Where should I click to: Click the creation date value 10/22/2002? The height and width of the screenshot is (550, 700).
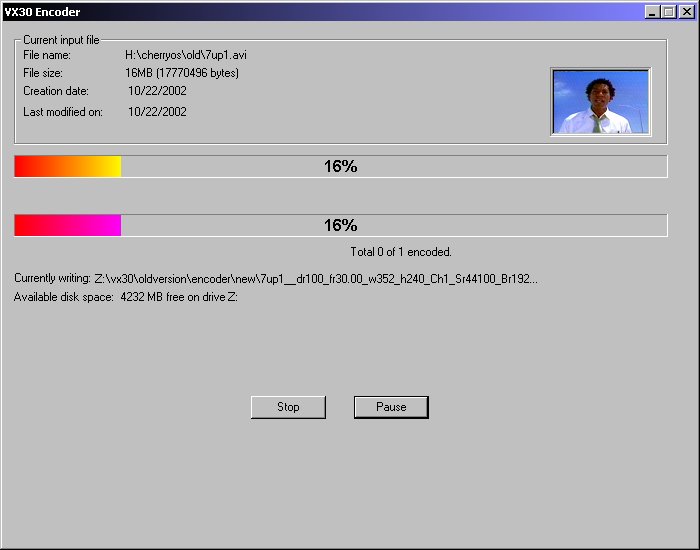(157, 91)
